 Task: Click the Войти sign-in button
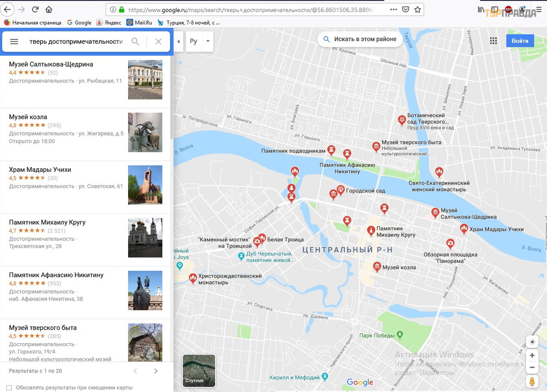click(x=520, y=41)
